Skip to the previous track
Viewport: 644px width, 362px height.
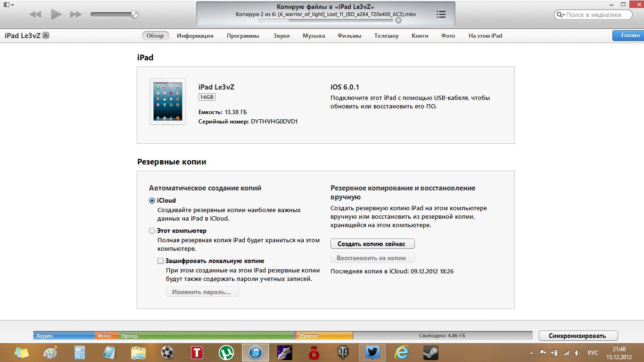click(35, 15)
